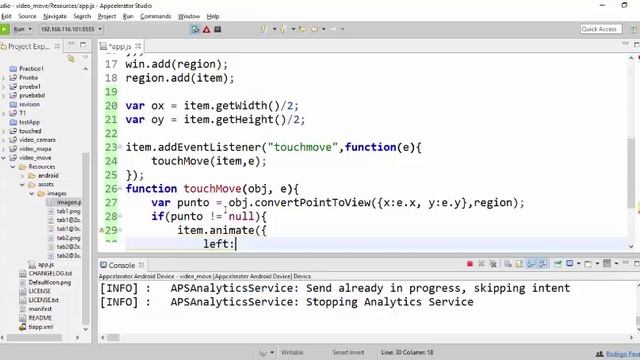This screenshot has width=640, height=360.
Task: Open the Help menu
Action: coord(213,16)
